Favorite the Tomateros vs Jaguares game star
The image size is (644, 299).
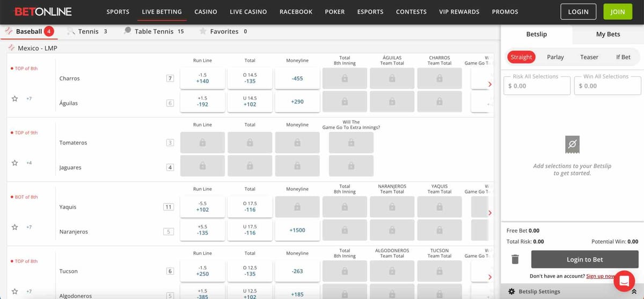click(x=14, y=163)
